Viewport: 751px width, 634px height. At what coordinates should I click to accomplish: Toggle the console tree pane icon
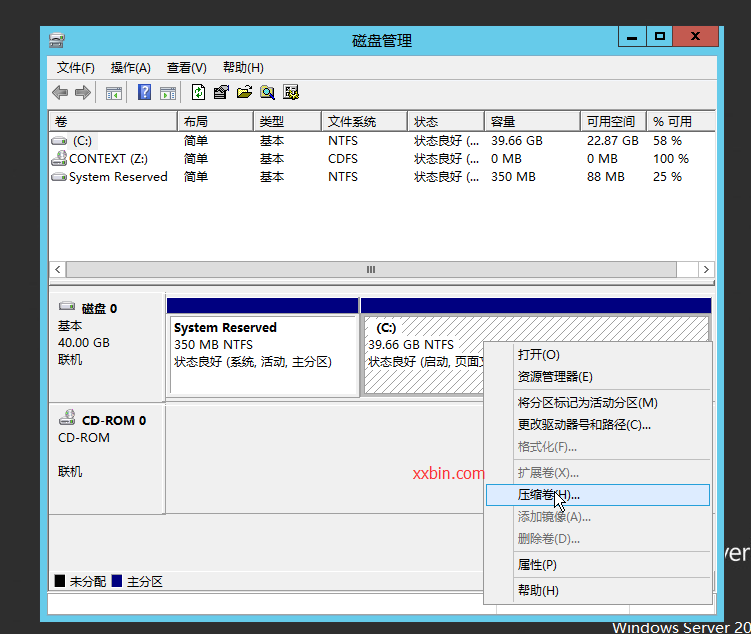[x=114, y=93]
